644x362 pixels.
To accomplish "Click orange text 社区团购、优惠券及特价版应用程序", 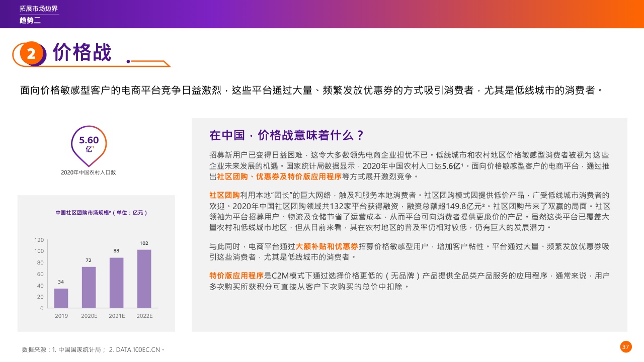I will [279, 176].
